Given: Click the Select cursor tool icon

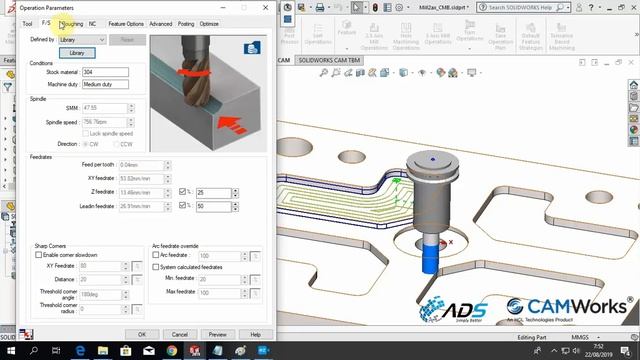Looking at the screenshot, I should click(356, 7).
